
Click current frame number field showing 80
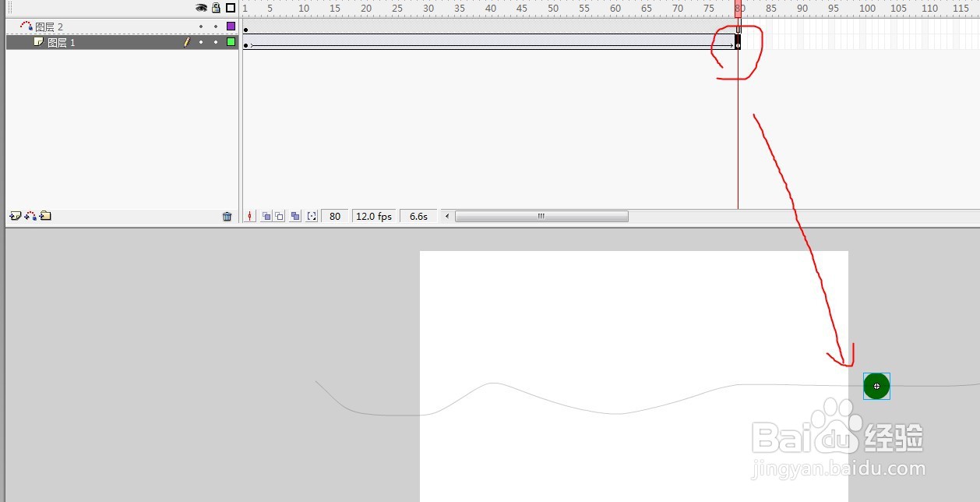(x=335, y=216)
